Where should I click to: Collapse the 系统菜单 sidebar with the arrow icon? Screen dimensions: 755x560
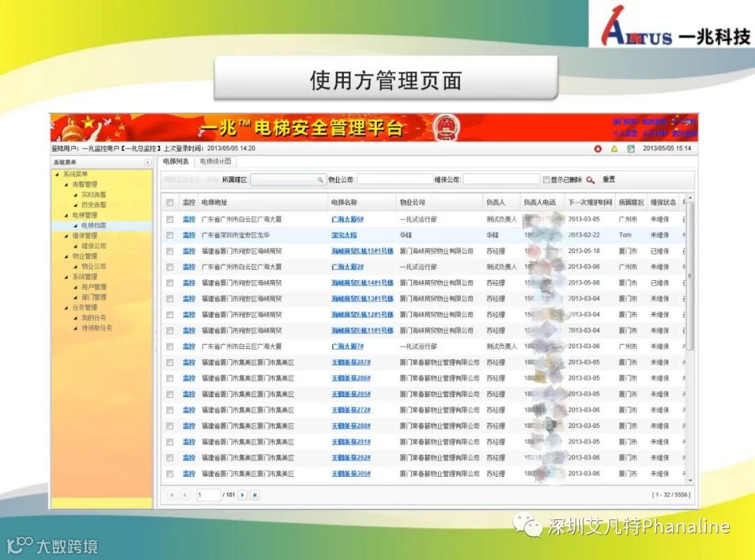(x=148, y=162)
